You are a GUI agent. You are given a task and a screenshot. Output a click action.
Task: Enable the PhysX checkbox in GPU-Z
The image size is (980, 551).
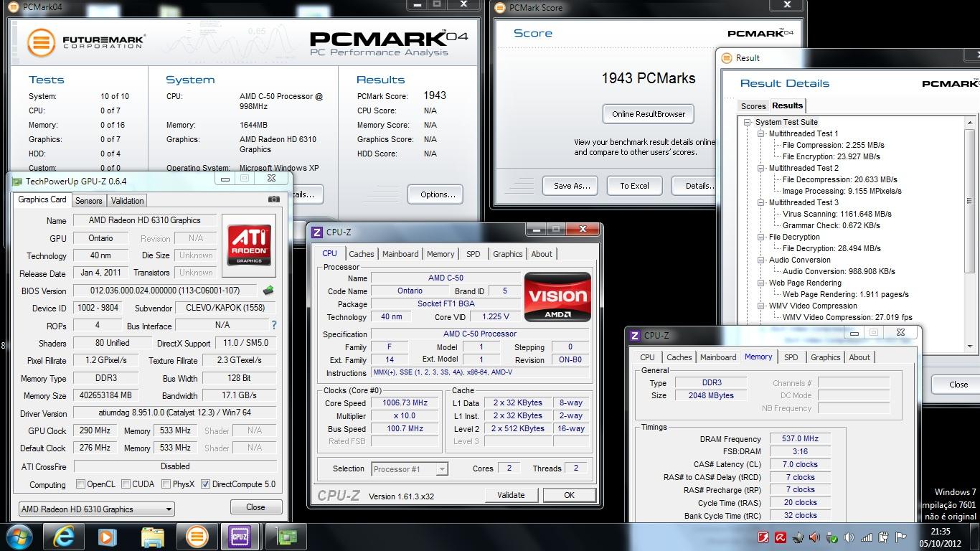(166, 484)
